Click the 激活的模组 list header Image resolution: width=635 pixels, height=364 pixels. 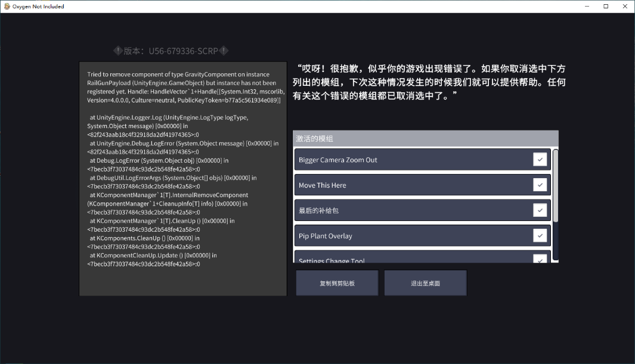(x=425, y=139)
